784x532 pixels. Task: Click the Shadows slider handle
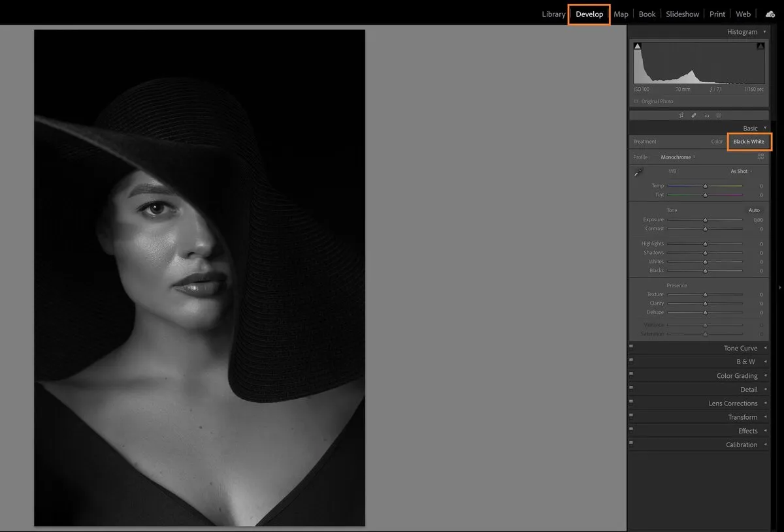(x=705, y=253)
